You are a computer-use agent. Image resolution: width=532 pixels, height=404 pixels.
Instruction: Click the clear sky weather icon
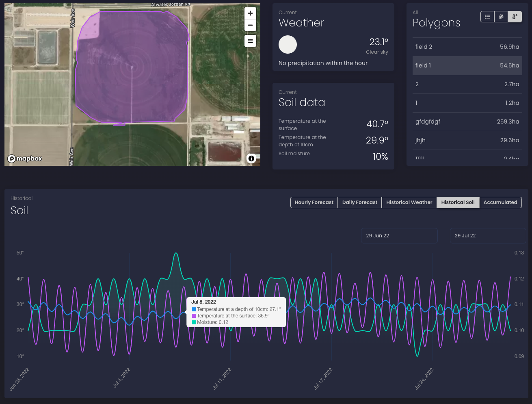[288, 45]
